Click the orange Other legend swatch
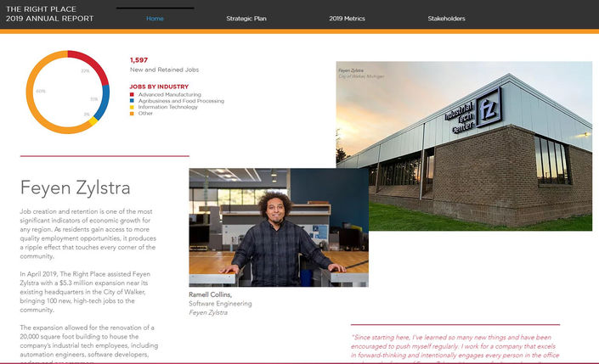The image size is (599, 364). click(132, 114)
